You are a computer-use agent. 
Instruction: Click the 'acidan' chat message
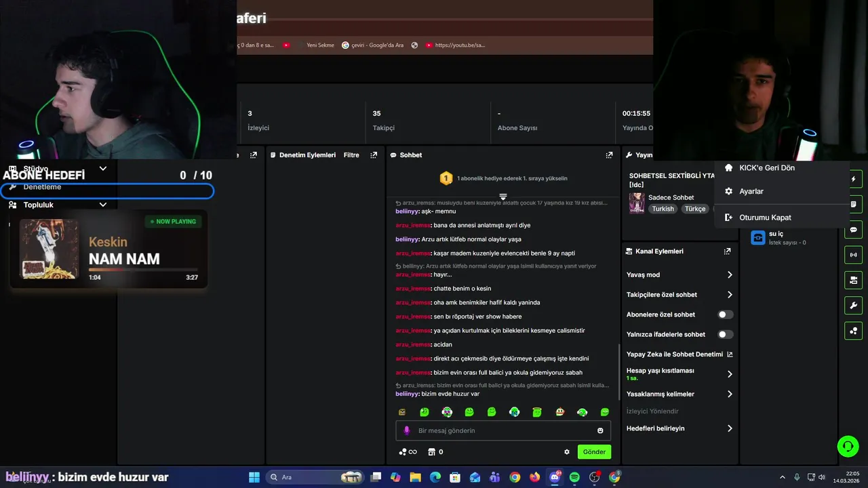click(x=443, y=344)
